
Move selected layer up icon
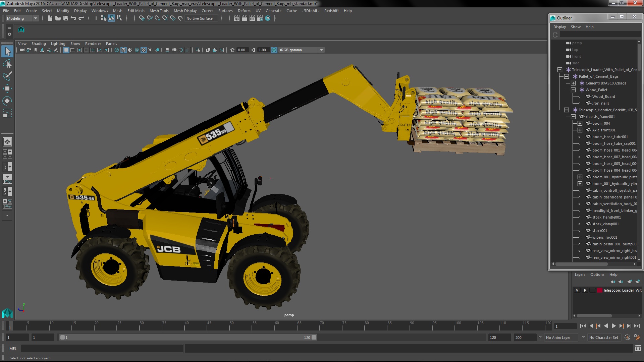613,282
